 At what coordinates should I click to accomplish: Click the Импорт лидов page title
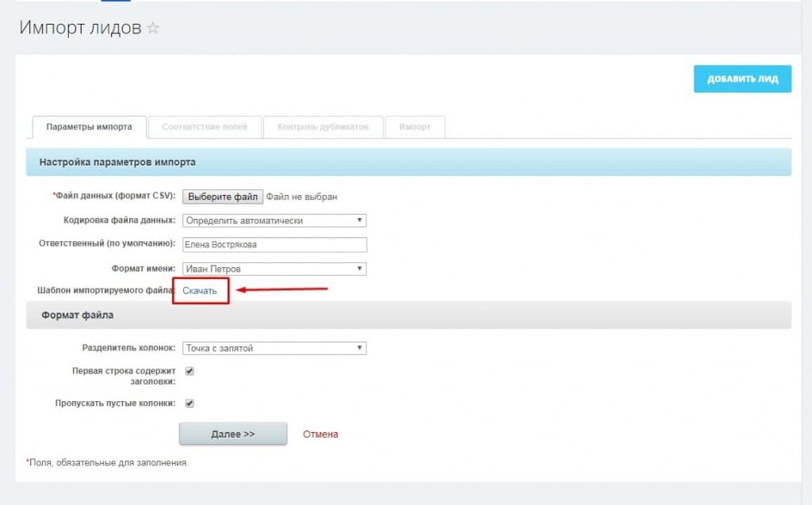[80, 29]
